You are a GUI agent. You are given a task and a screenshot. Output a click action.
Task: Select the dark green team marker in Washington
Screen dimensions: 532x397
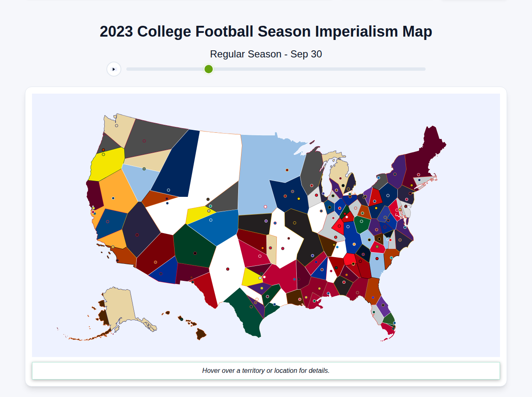(x=144, y=169)
